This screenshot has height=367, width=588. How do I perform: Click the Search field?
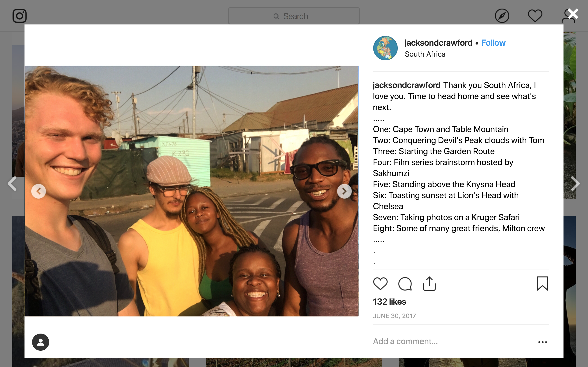[x=294, y=16]
